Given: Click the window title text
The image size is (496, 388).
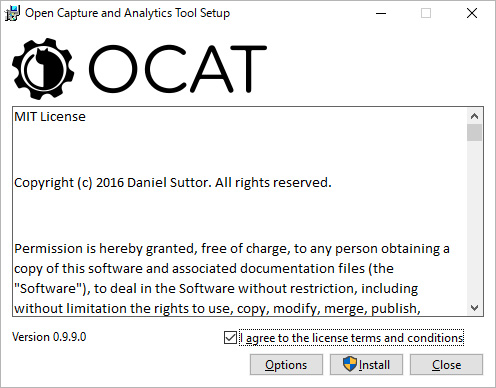Looking at the screenshot, I should point(127,13).
